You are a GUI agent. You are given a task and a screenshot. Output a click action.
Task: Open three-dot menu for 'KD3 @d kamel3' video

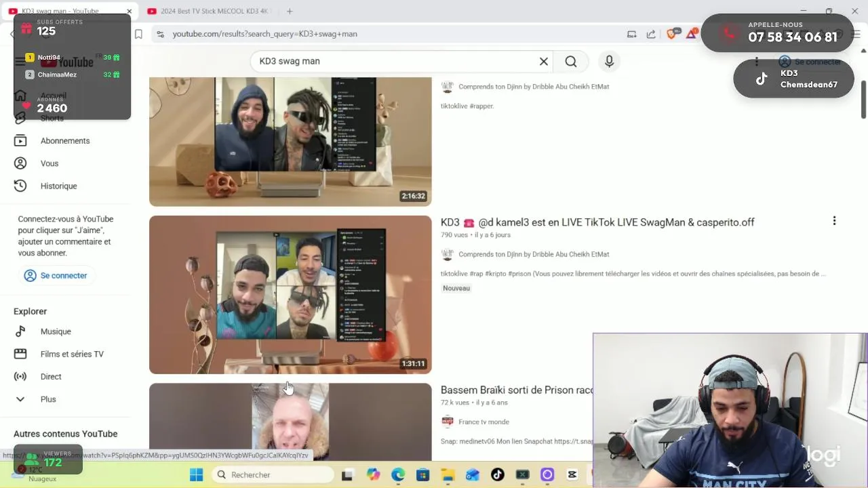click(834, 221)
